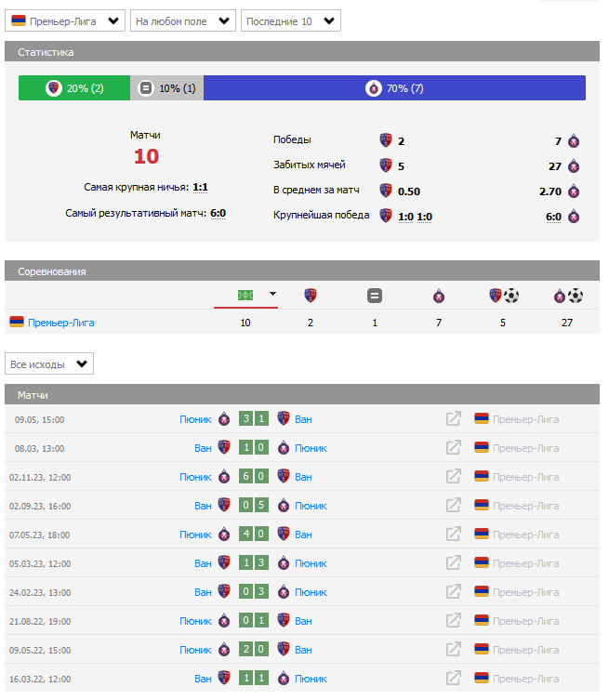Expand the Все исходы filter dropdown
Screen dimensions: 609x700
coord(49,363)
